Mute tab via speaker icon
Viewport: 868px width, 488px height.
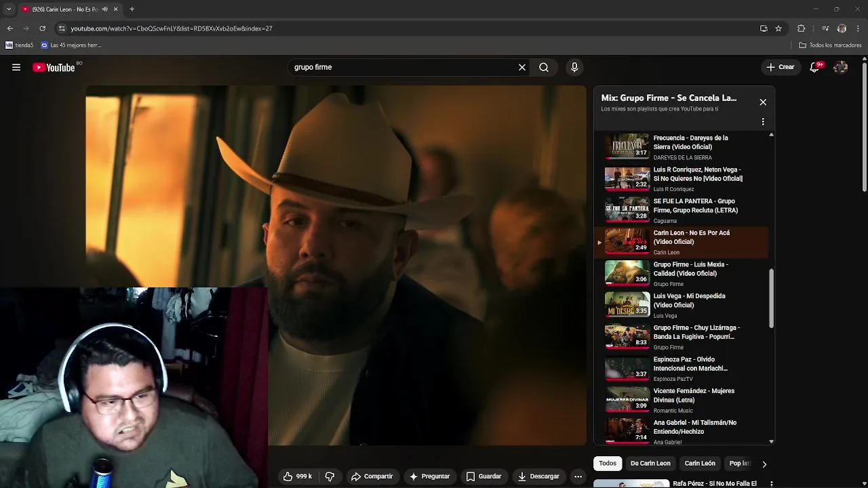point(104,9)
